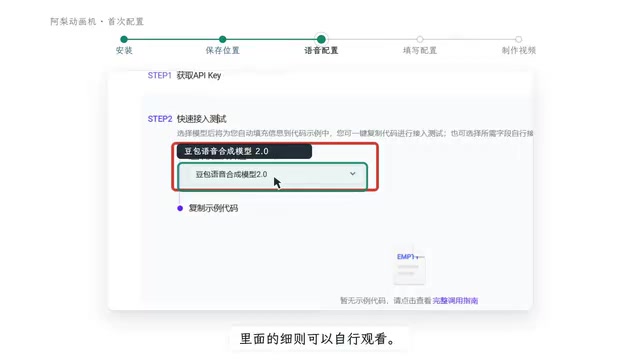Select the 语音配置 step label
Viewport: 640px width, 360px height.
tap(321, 51)
